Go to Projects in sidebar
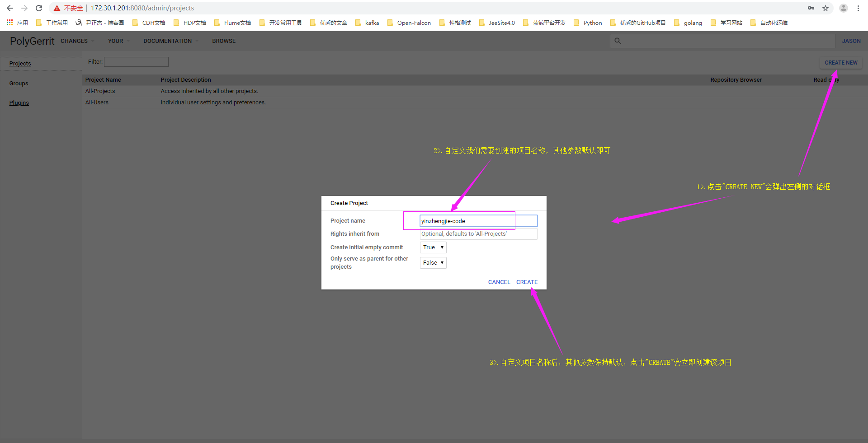The image size is (868, 443). click(x=20, y=64)
